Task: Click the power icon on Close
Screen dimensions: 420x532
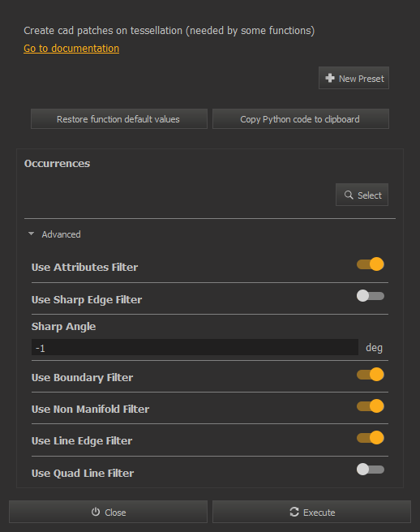Action: tap(96, 512)
